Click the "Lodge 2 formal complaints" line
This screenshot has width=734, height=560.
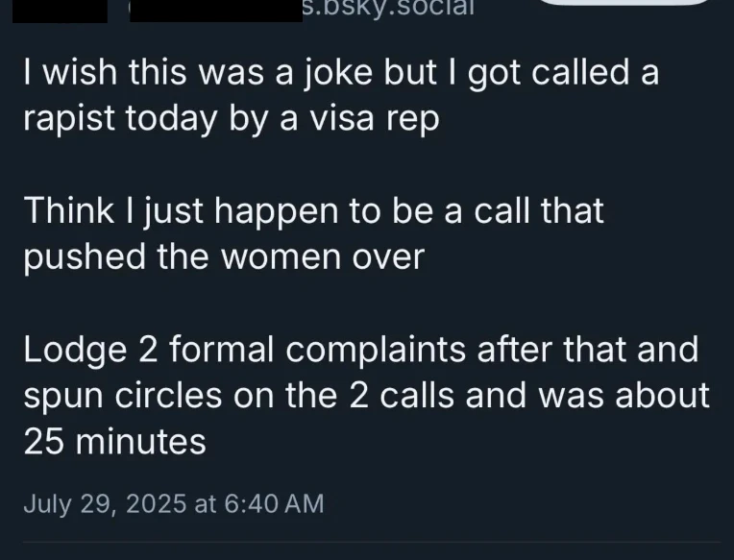(x=361, y=350)
